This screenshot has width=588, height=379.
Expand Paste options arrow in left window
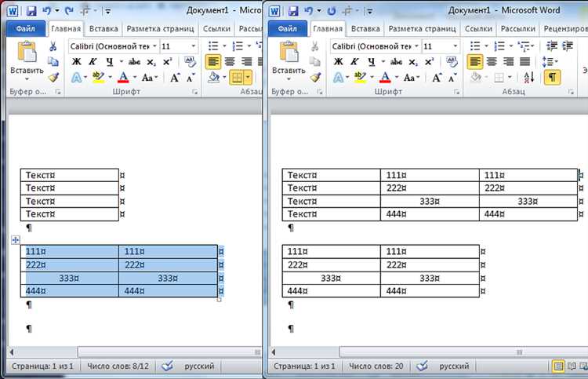tap(27, 79)
